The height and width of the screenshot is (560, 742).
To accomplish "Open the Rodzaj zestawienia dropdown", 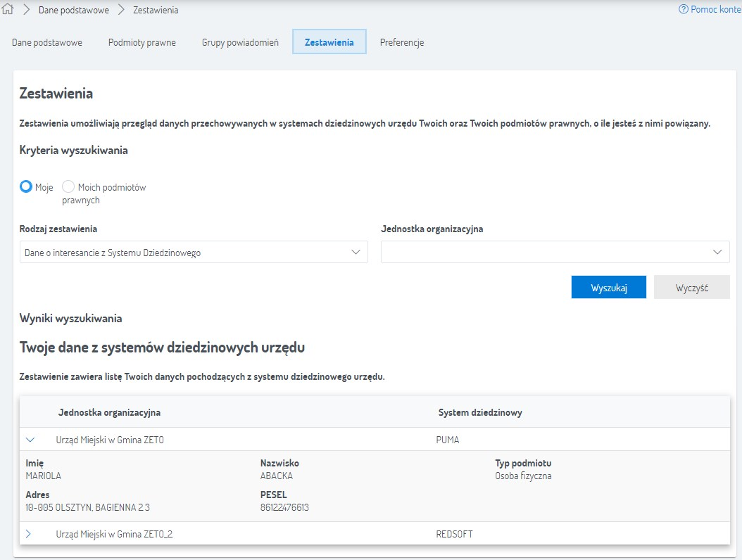I will 194,253.
